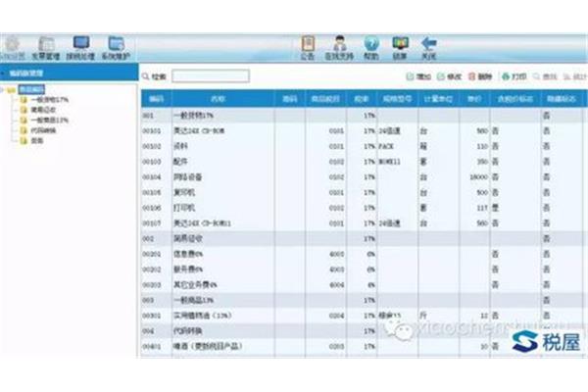Select group row 003 一般商品13%
588x392 pixels.
363,300
